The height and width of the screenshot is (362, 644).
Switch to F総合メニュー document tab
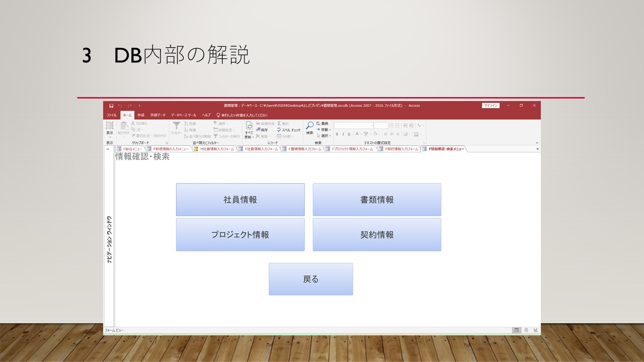130,149
